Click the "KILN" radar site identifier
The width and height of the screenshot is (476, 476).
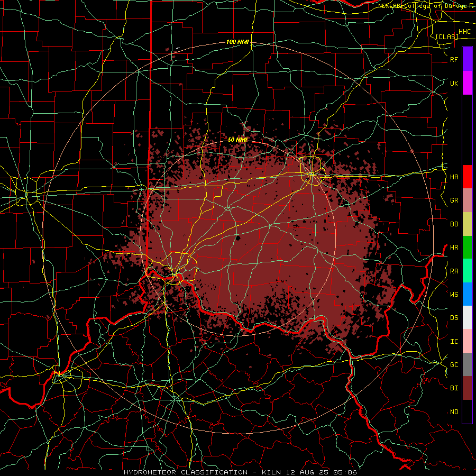point(271,472)
